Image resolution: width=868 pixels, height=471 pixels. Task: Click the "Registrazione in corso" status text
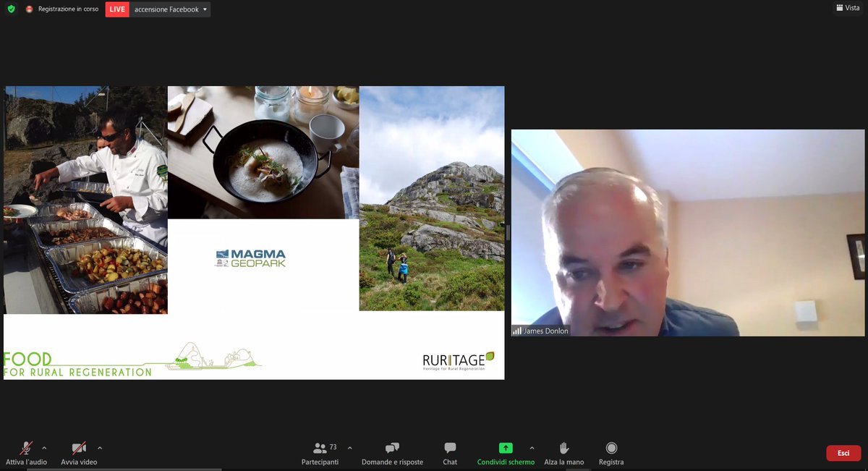click(68, 9)
